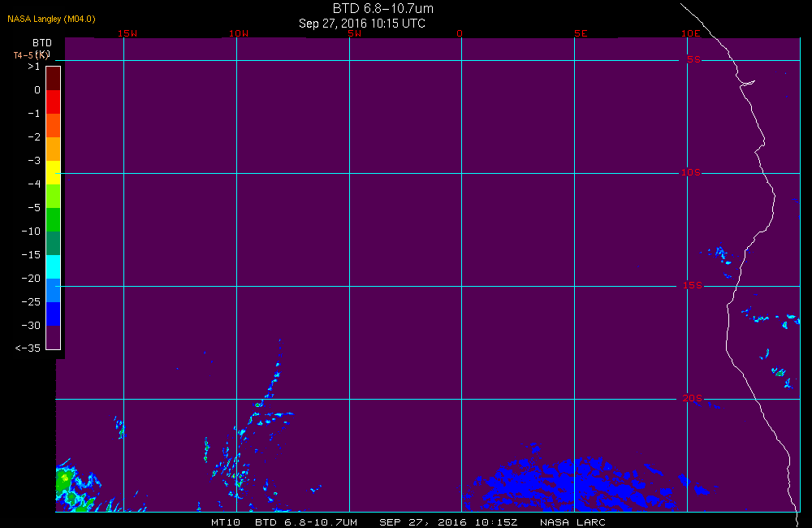Click the '15W' longitude label

(127, 33)
